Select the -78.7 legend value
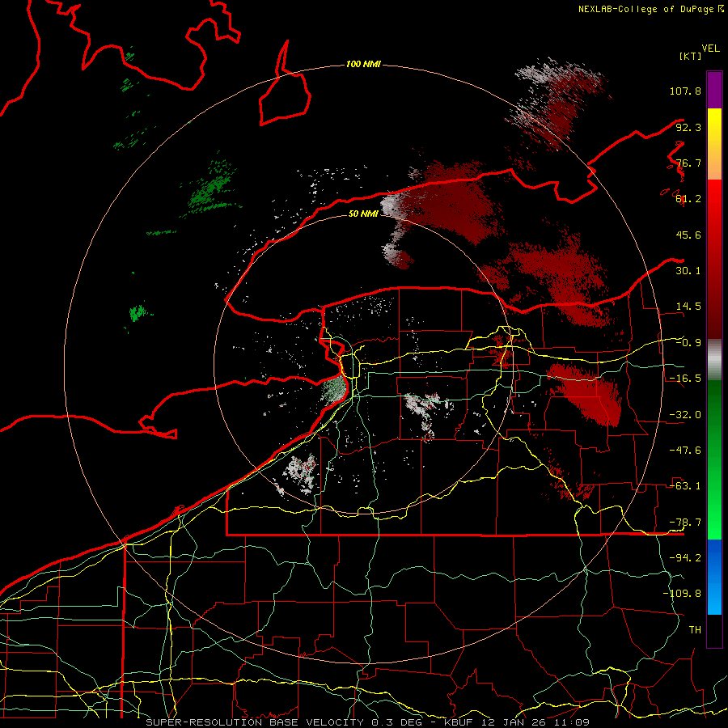 coord(685,523)
